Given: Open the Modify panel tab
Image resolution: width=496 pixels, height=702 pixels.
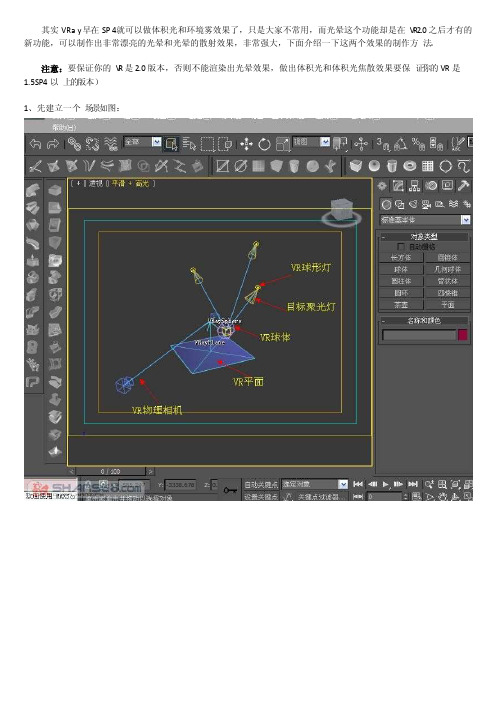Looking at the screenshot, I should point(398,186).
